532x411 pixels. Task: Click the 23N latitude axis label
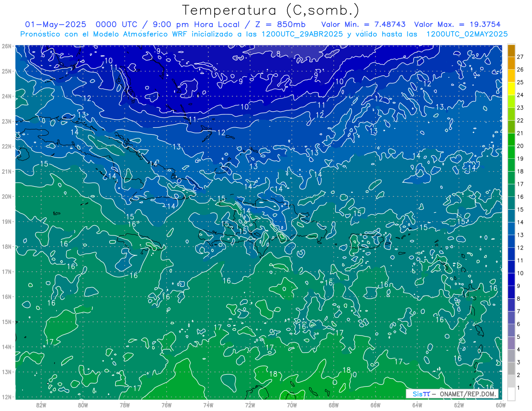click(7, 121)
